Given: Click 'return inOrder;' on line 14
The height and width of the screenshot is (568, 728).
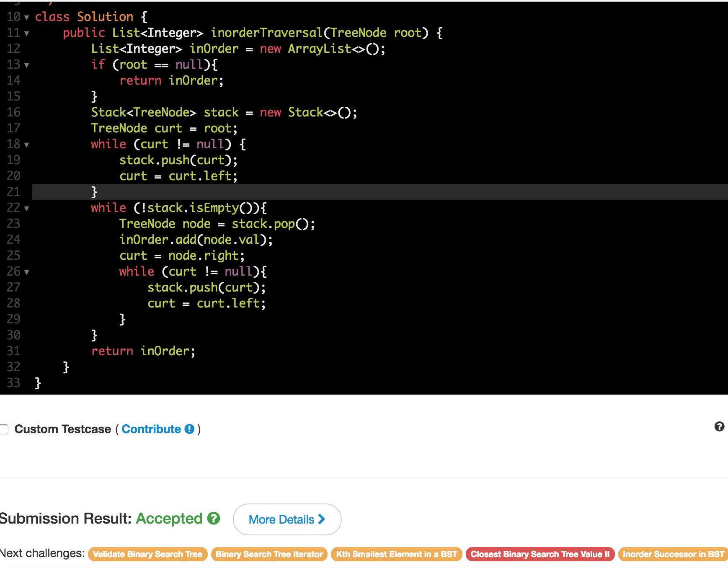Looking at the screenshot, I should pos(171,80).
